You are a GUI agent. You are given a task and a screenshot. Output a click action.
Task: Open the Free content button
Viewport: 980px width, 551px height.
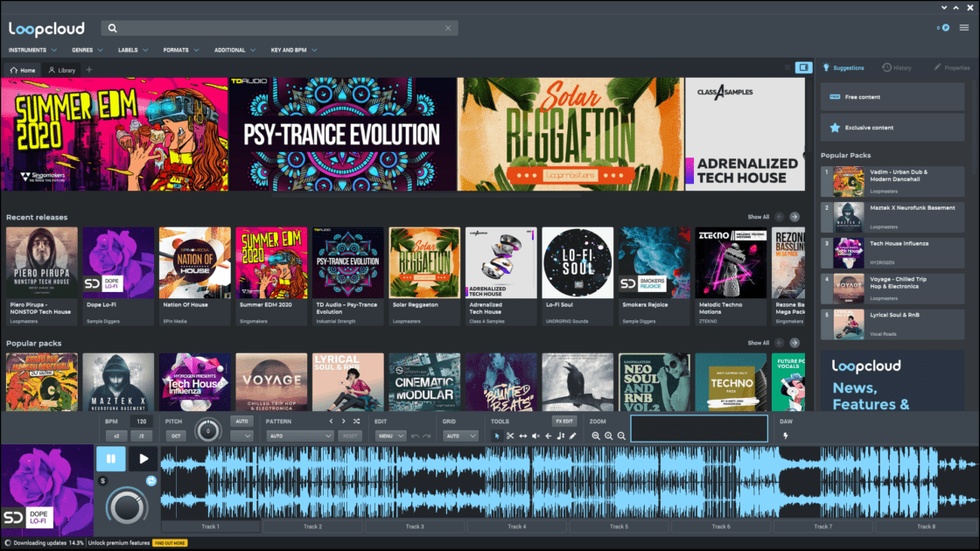tap(892, 97)
